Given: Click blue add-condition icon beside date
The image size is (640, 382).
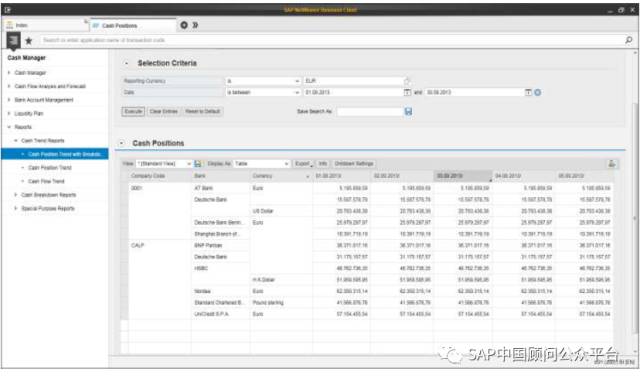Looking at the screenshot, I should point(538,93).
